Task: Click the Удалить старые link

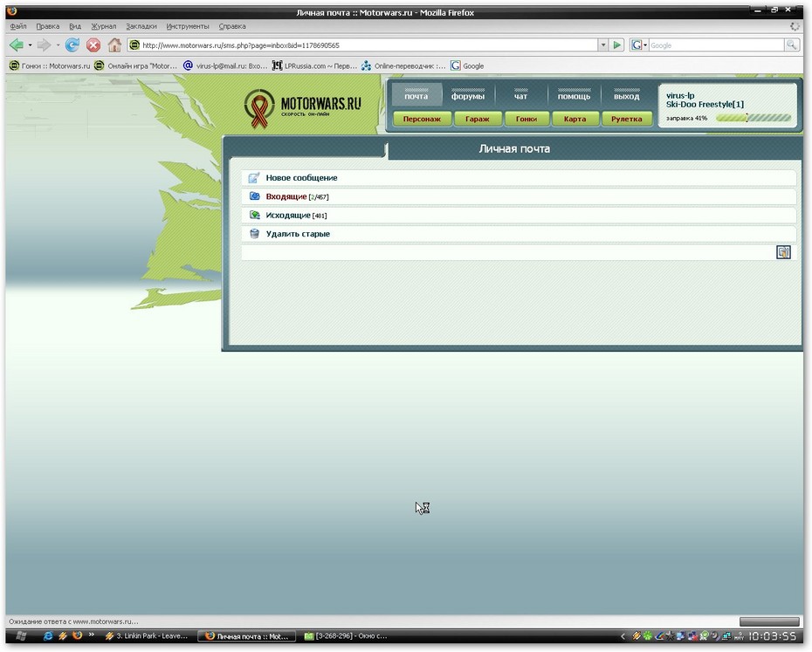Action: coord(298,234)
